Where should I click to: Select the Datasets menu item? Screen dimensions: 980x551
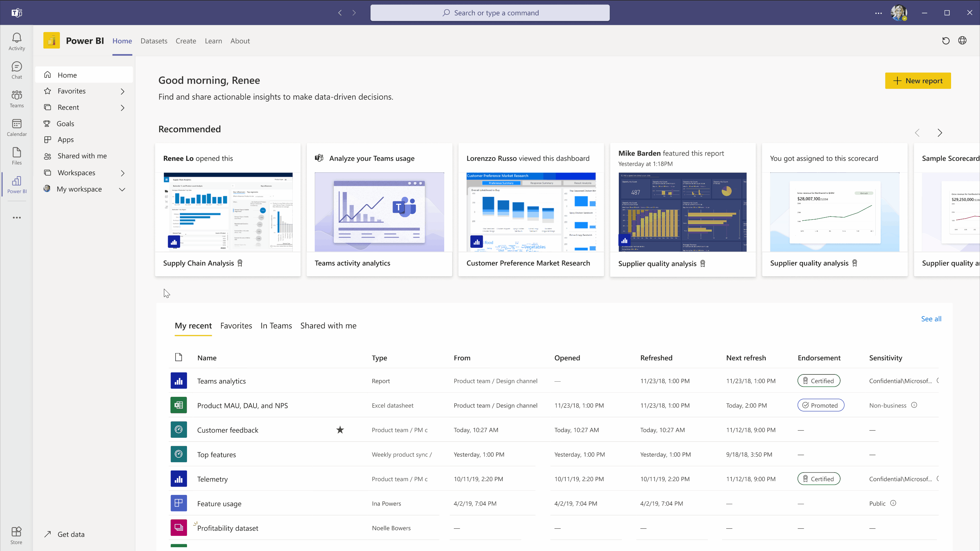point(154,40)
